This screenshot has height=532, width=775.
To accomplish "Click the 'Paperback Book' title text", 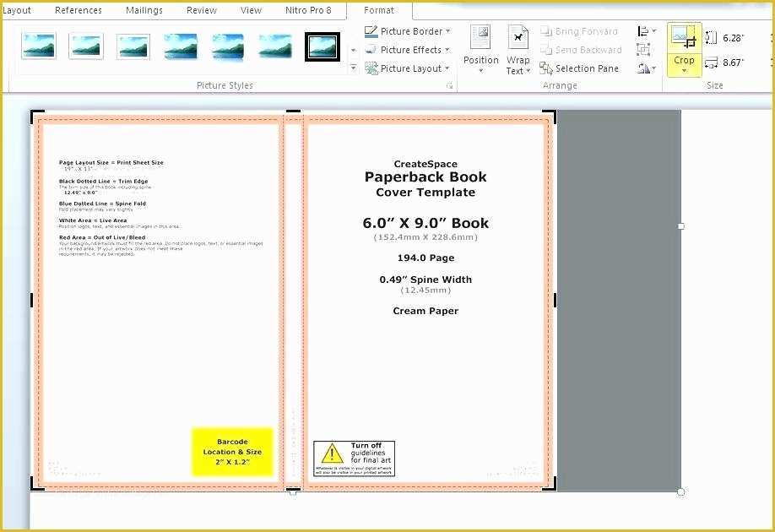I will click(425, 177).
